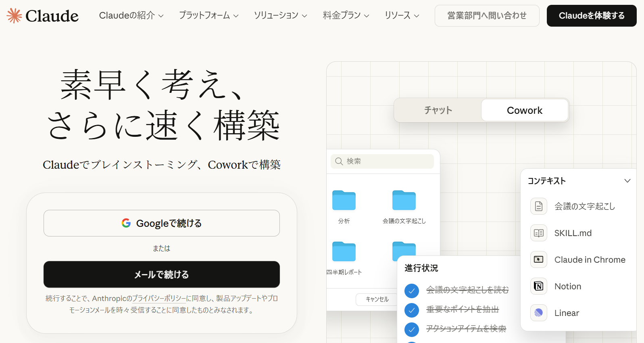Open the 分析 folder icon
Screen dimensions: 644x343
pos(344,200)
